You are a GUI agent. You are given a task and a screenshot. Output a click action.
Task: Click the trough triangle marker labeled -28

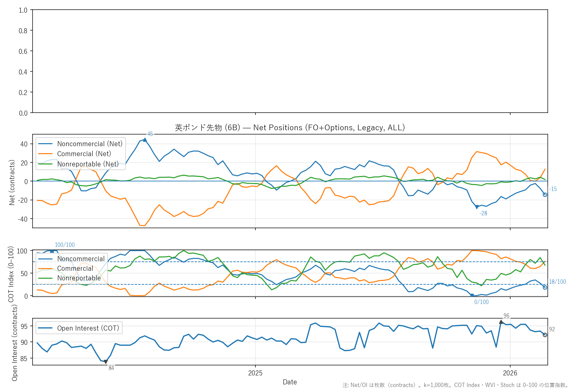(477, 207)
